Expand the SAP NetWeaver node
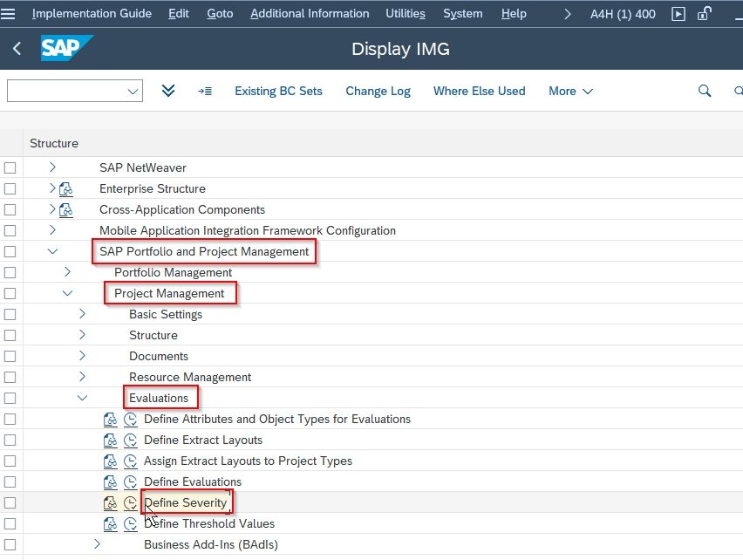Viewport: 743px width, 560px height. pyautogui.click(x=52, y=167)
